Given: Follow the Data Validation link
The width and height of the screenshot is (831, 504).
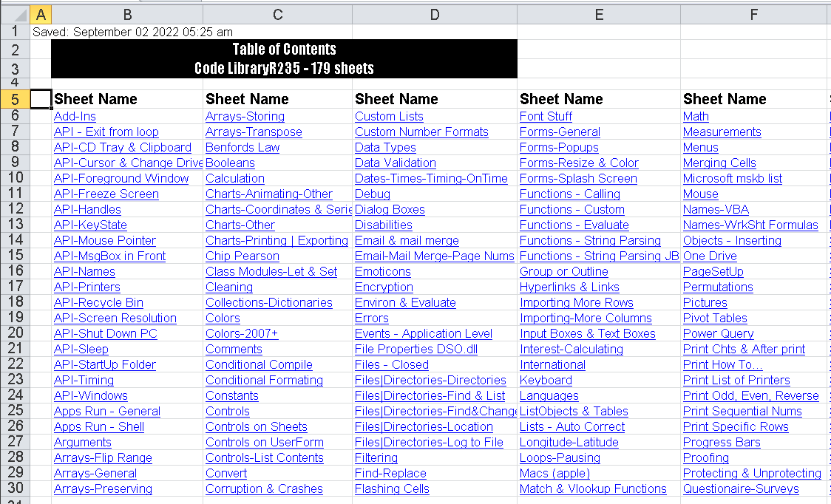Looking at the screenshot, I should (x=396, y=163).
